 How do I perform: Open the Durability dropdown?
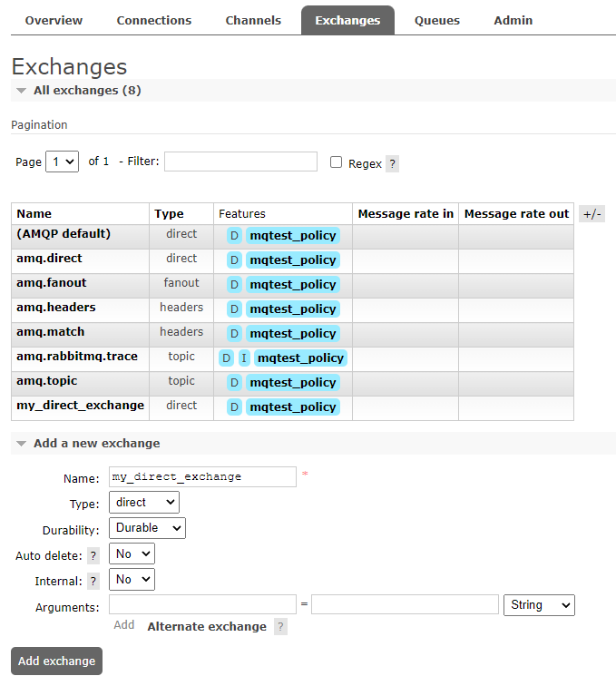146,528
